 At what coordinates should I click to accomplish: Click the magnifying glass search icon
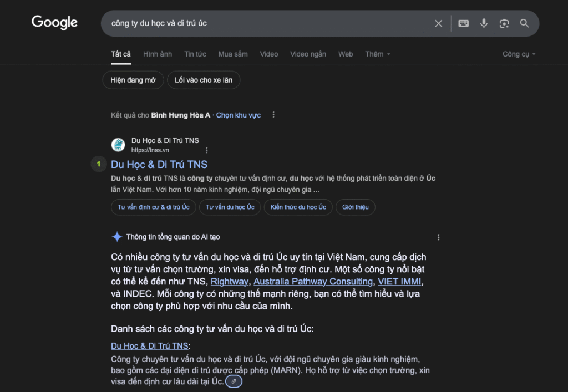coord(524,23)
